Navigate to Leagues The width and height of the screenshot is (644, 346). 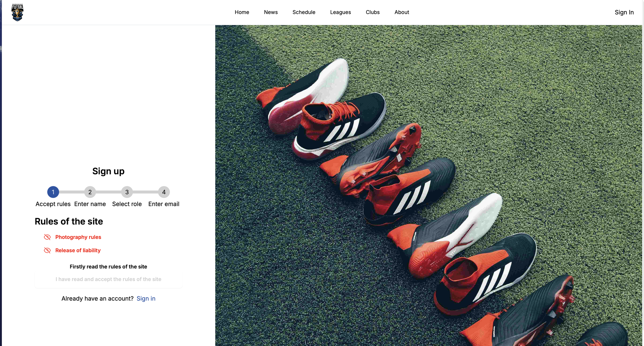(340, 12)
